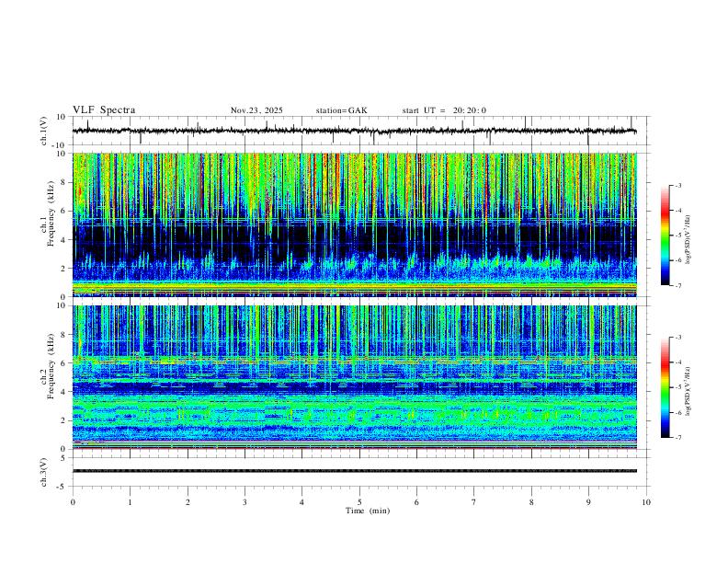Image resolution: width=728 pixels, height=563 pixels.
Task: Click the 'ch.3(V)' axis label
Action: tap(44, 472)
